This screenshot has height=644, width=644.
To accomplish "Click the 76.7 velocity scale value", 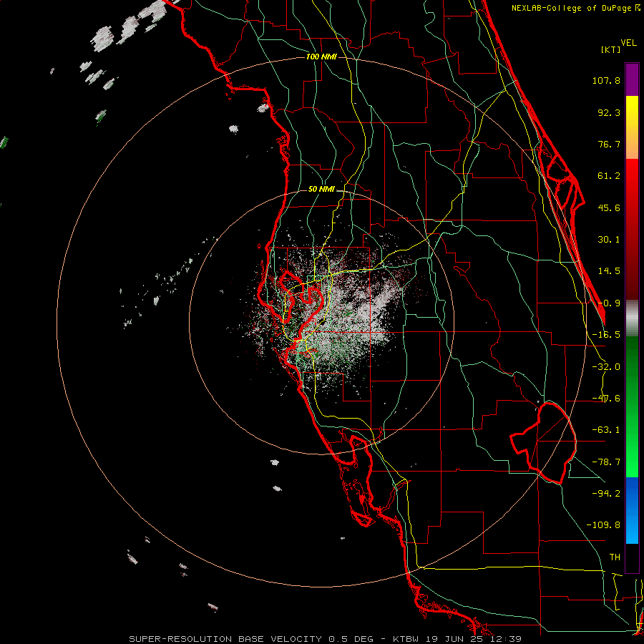I will tap(609, 144).
